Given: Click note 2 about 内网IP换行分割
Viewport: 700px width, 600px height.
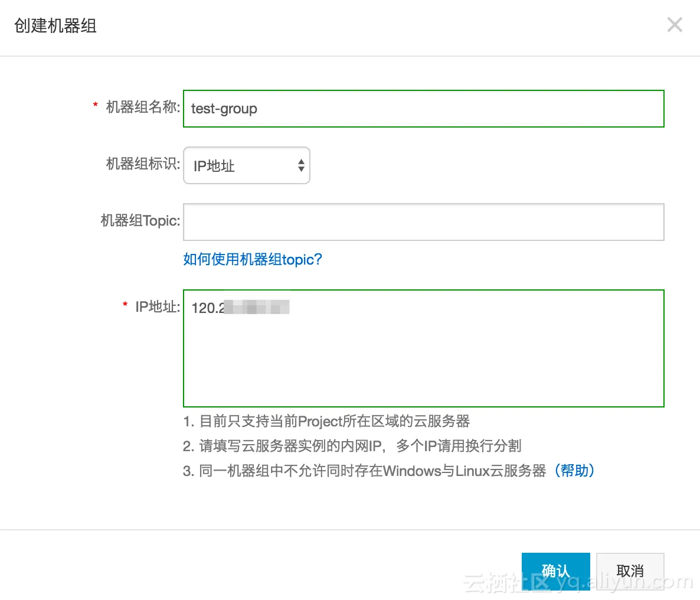Looking at the screenshot, I should click(352, 446).
